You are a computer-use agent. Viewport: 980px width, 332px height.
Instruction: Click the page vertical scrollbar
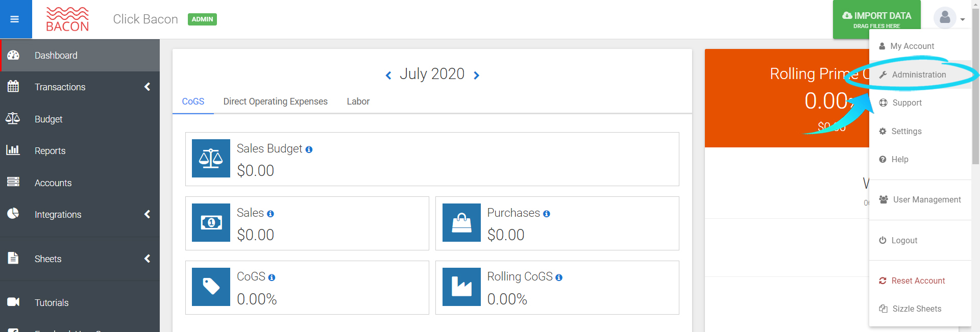[975, 87]
